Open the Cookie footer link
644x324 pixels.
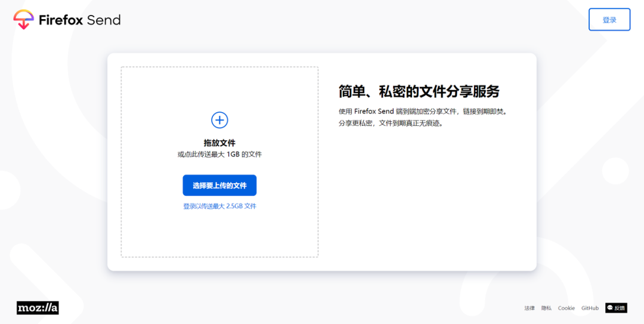566,308
